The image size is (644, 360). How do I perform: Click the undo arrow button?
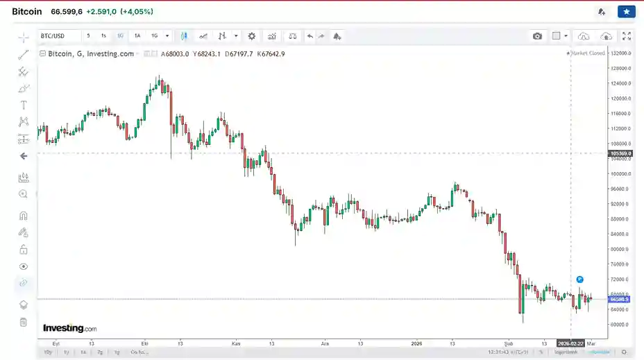point(310,36)
